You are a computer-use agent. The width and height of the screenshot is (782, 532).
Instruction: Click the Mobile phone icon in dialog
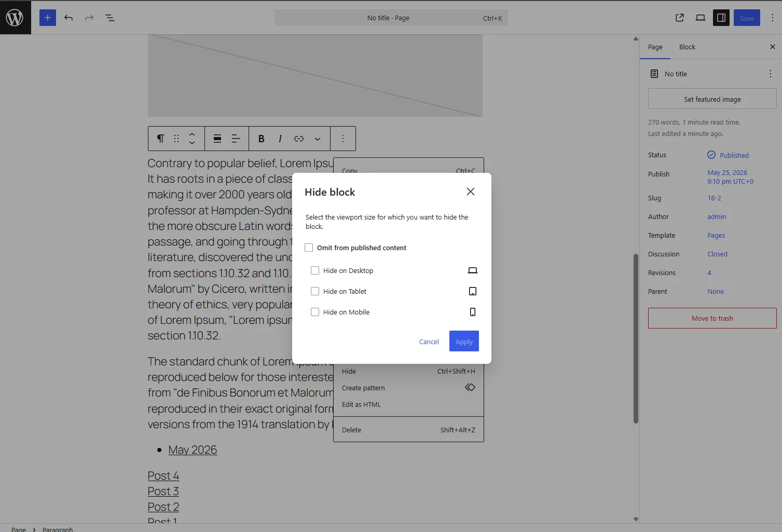(473, 312)
